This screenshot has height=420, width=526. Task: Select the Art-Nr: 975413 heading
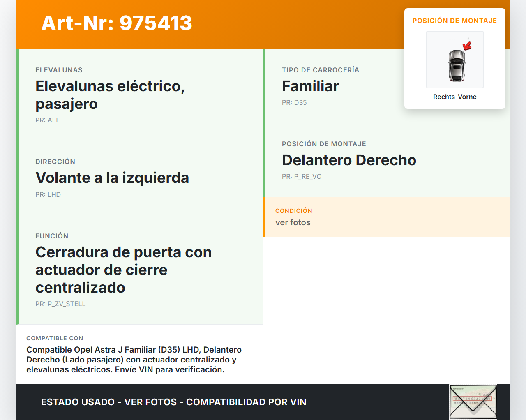click(x=117, y=23)
